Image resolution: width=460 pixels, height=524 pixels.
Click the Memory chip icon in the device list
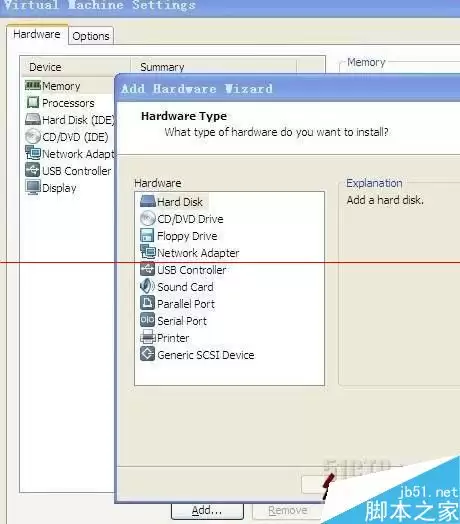point(33,86)
